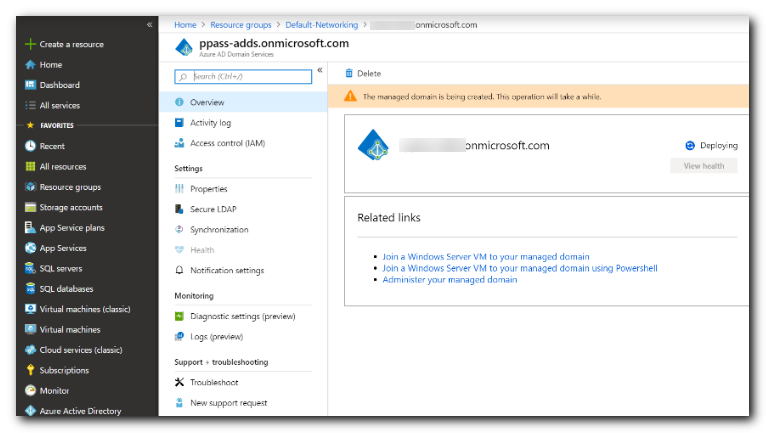Click the ppass-adds.onmicrosoft.com page title
766x433 pixels.
[x=274, y=43]
